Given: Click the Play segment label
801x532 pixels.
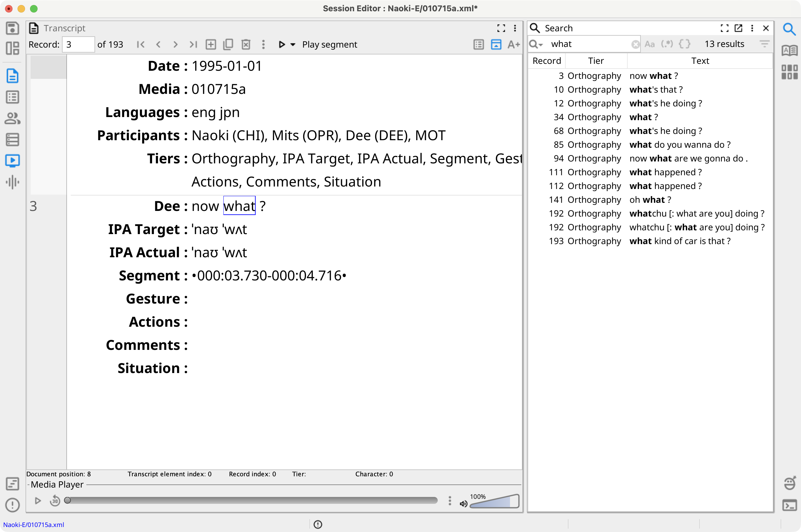Looking at the screenshot, I should (x=329, y=44).
